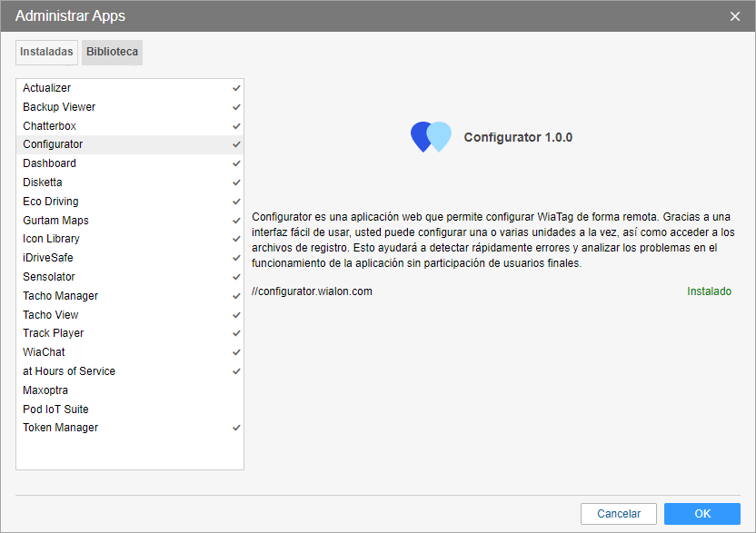Click the checkmark icon next to Actualizer
Viewport: 756px width, 533px height.
tap(236, 88)
